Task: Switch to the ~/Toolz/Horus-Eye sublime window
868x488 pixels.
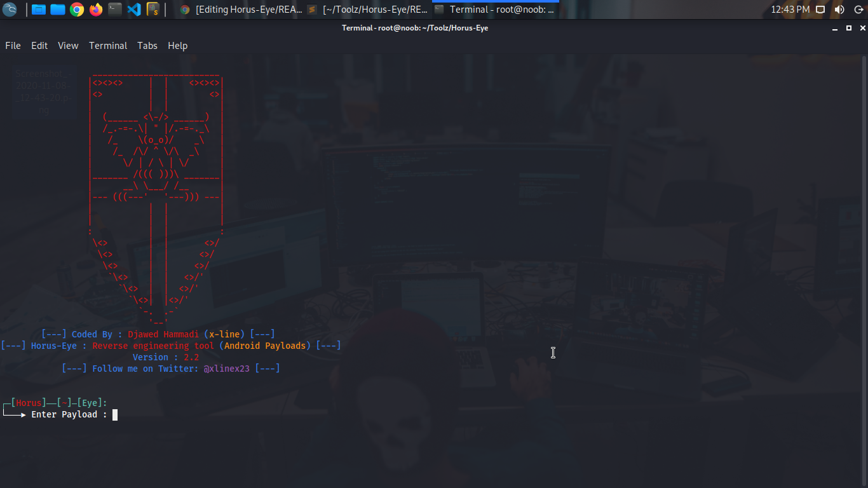Action: click(369, 10)
